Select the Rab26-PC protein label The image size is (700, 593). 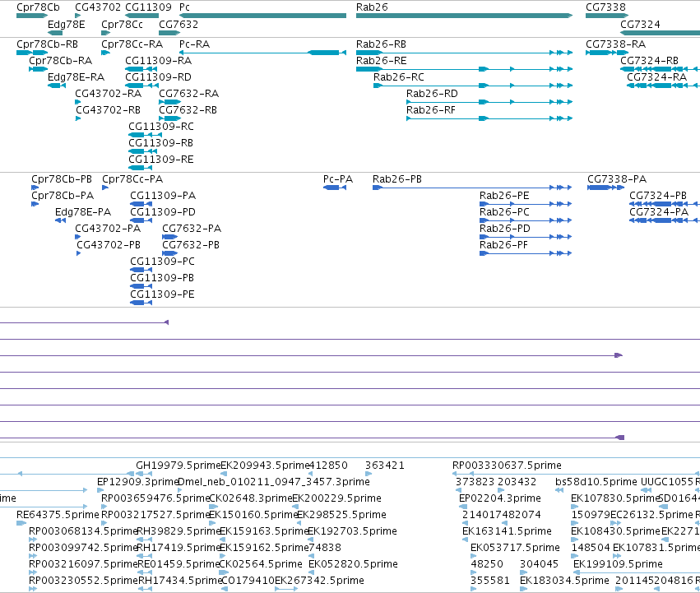504,212
